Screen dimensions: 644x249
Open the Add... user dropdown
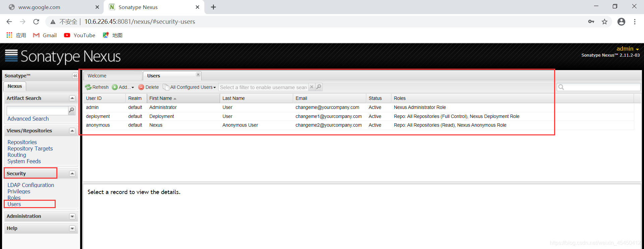click(x=123, y=87)
